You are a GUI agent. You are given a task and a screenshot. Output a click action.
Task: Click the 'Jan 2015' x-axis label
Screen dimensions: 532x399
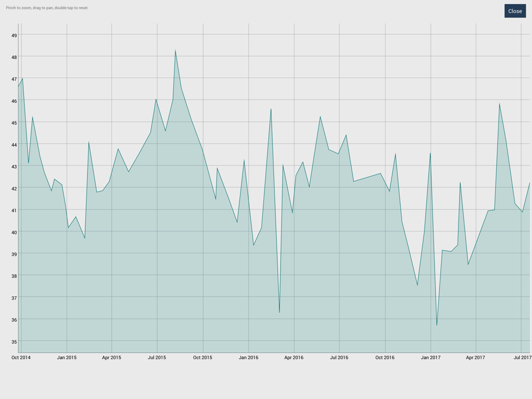[66, 358]
